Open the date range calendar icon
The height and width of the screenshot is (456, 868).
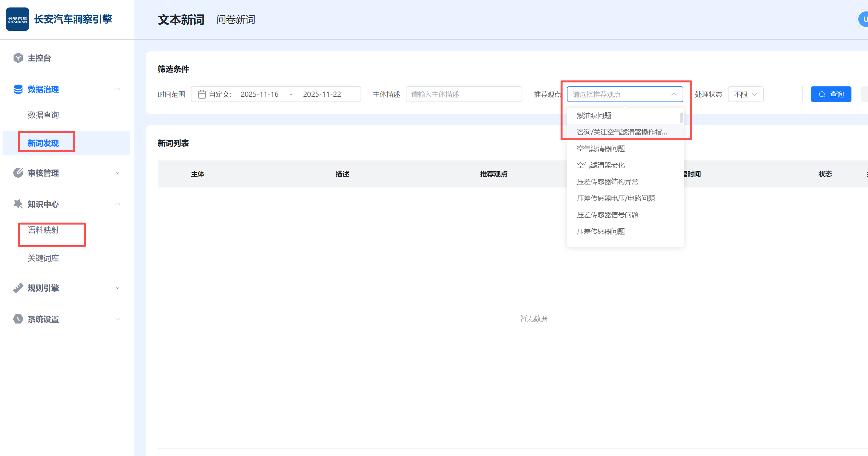202,95
